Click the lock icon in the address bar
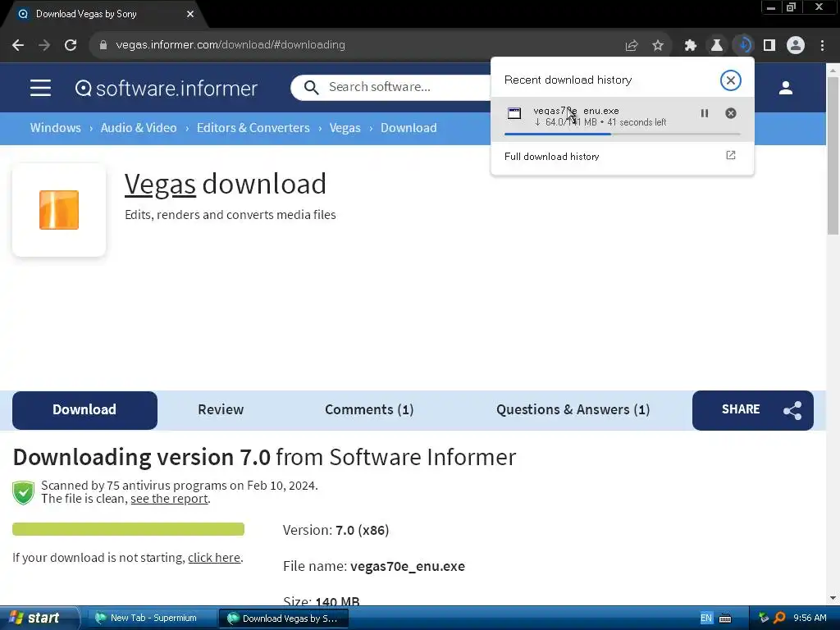 pyautogui.click(x=103, y=45)
